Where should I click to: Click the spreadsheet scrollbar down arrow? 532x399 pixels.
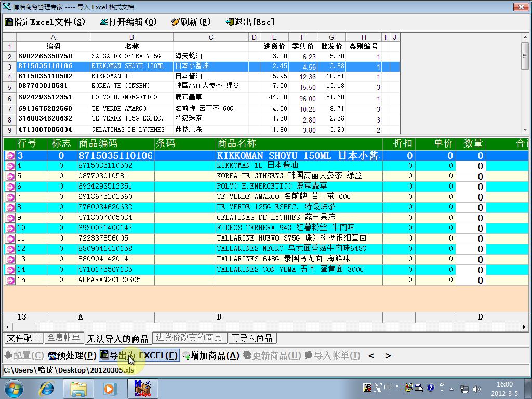[525, 129]
